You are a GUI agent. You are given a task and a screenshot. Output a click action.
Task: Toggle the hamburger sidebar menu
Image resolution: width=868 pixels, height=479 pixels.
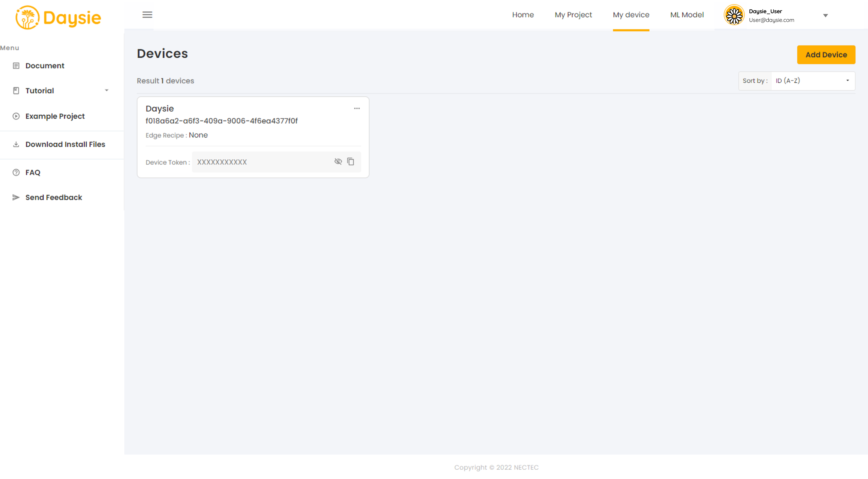coord(147,15)
